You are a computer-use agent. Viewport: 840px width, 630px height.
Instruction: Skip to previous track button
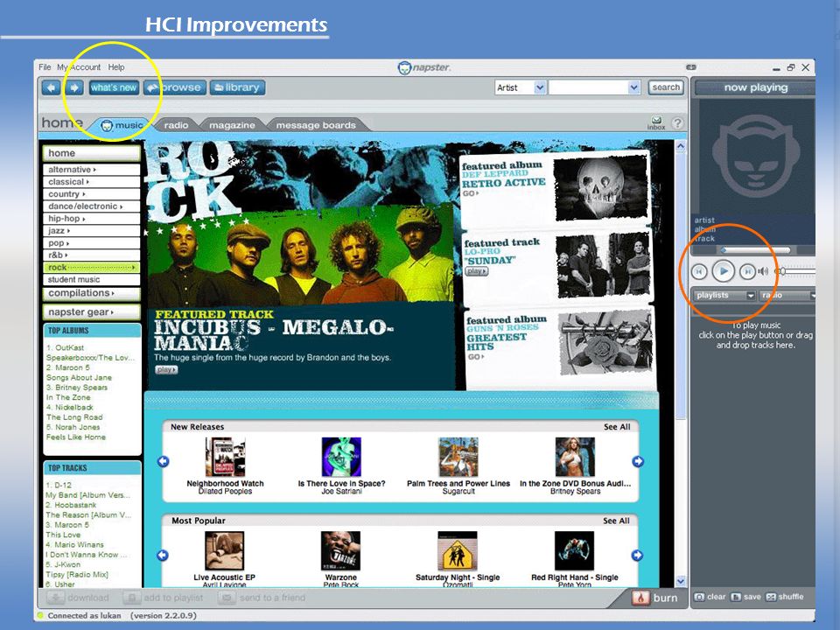699,271
